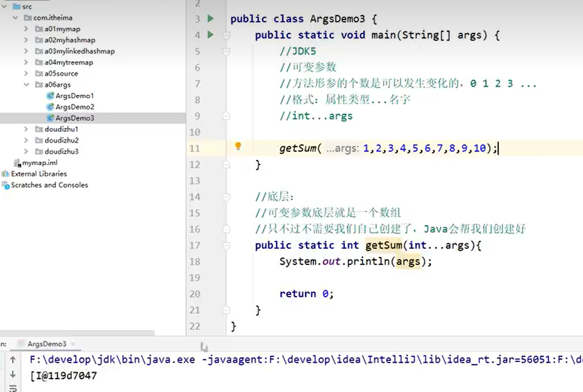583x392 pixels.
Task: Click fold marker at main method line 4
Action: pos(226,35)
